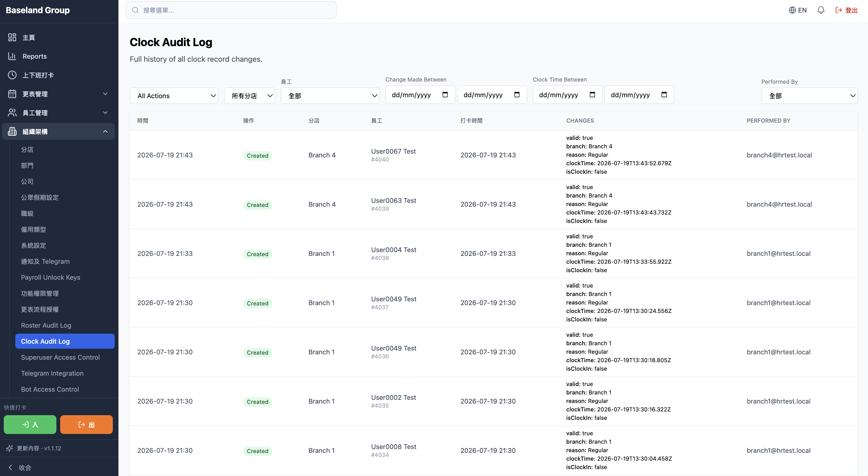Open calendar for first Clock Time Between date
This screenshot has width=868, height=476.
[592, 95]
